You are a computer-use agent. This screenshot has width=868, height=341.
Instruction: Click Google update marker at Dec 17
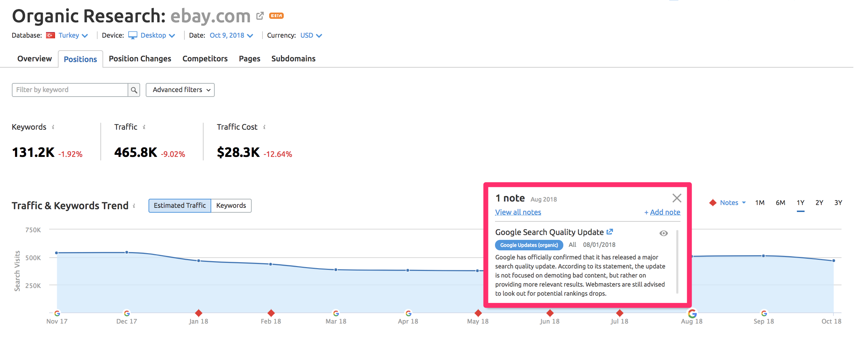tap(127, 313)
